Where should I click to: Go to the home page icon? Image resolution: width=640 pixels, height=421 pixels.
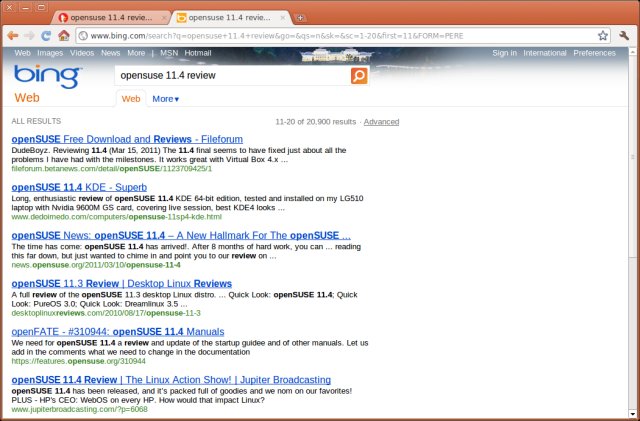click(63, 36)
